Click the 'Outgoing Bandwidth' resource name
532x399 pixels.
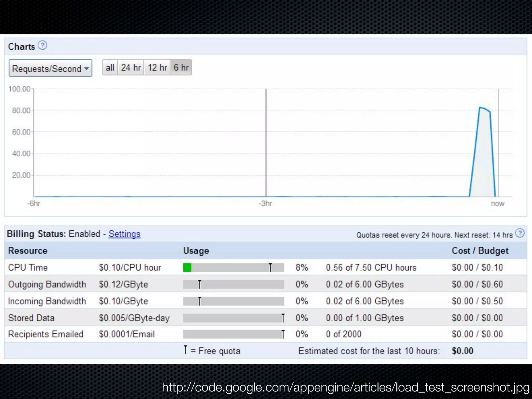pyautogui.click(x=47, y=284)
